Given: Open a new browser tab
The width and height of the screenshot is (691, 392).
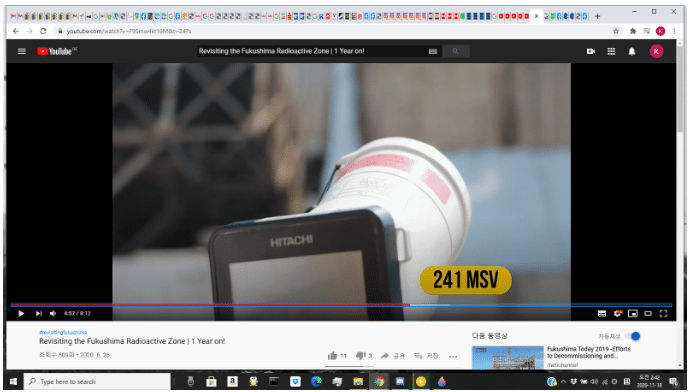Looking at the screenshot, I should [x=598, y=16].
